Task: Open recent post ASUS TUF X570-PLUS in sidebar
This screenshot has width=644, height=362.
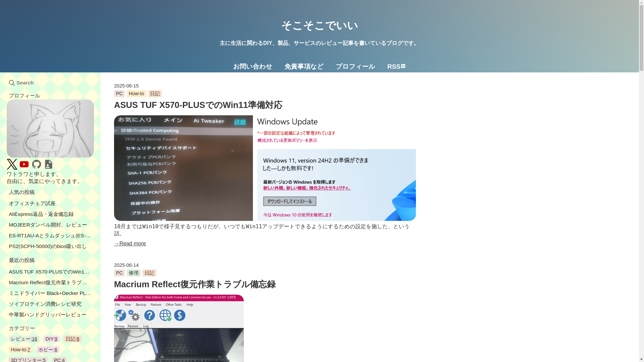Action: (x=50, y=272)
